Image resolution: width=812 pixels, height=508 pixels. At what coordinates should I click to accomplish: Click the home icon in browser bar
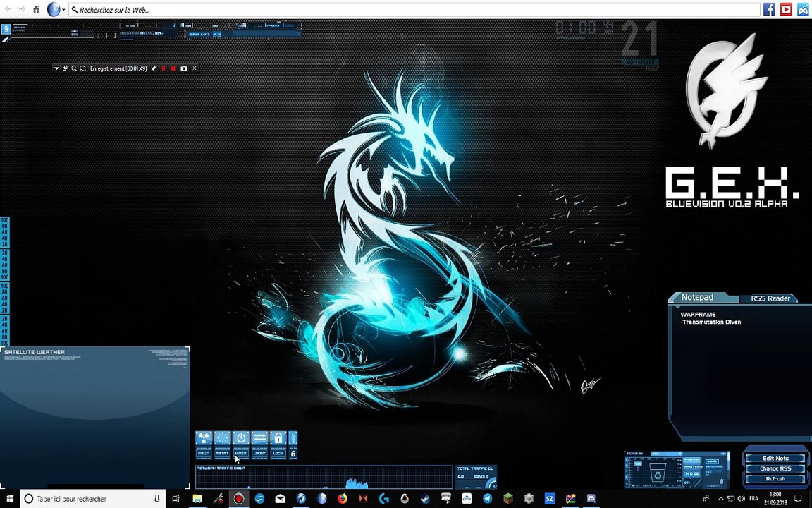tap(36, 9)
